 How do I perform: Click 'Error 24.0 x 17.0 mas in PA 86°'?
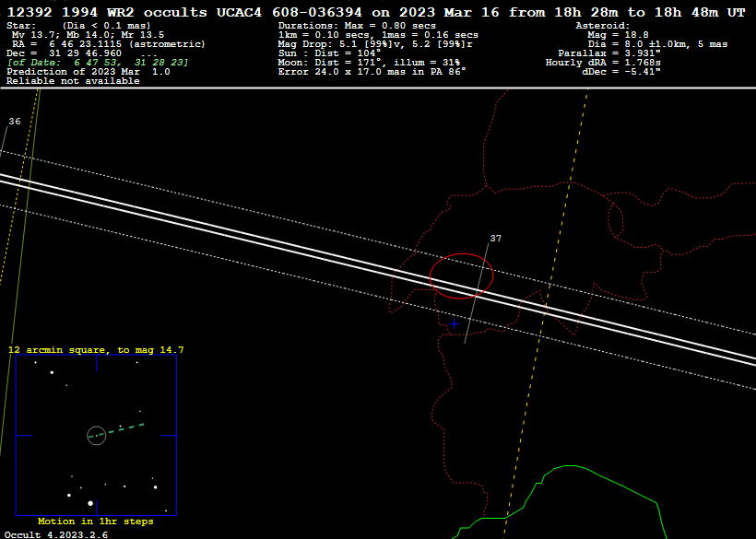coord(372,72)
